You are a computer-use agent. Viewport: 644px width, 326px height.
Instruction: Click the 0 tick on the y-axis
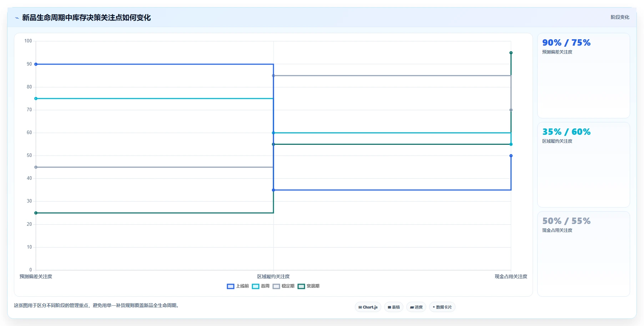tap(31, 270)
